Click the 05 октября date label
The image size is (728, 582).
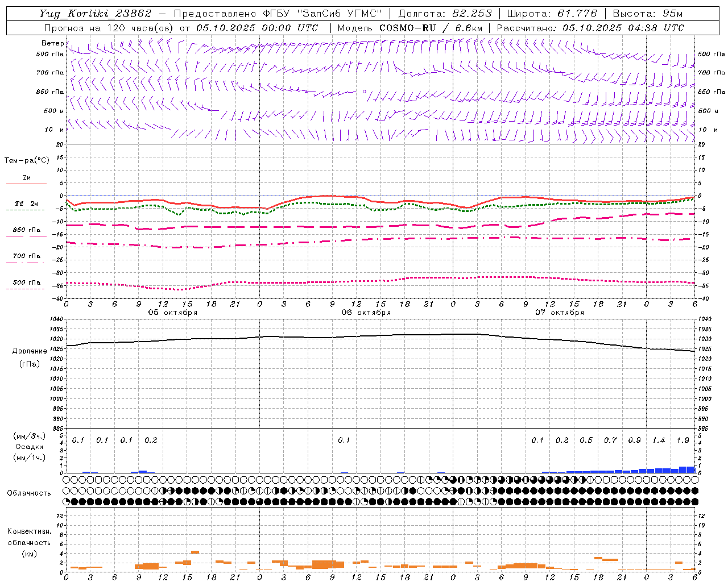pyautogui.click(x=173, y=313)
